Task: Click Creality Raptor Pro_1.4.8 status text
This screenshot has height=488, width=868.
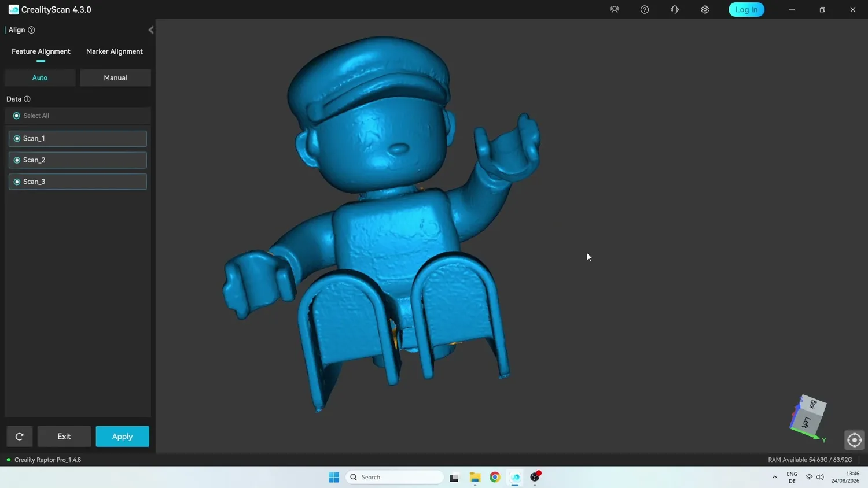Action: click(47, 460)
